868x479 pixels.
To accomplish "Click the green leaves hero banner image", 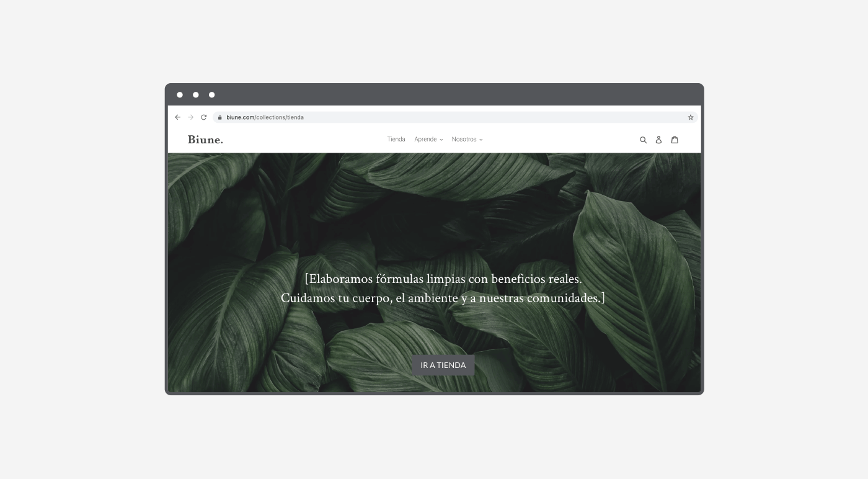I will 434,217.
